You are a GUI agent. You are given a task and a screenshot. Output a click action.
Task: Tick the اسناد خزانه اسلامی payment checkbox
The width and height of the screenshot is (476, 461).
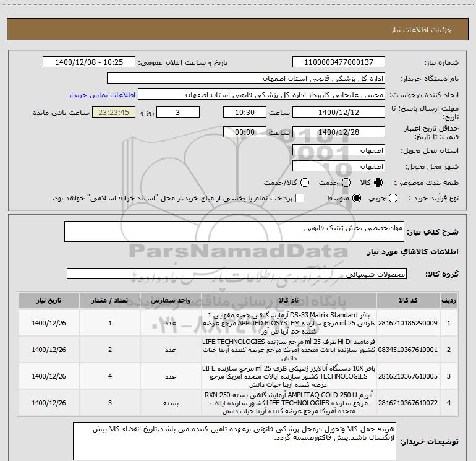tap(300, 198)
